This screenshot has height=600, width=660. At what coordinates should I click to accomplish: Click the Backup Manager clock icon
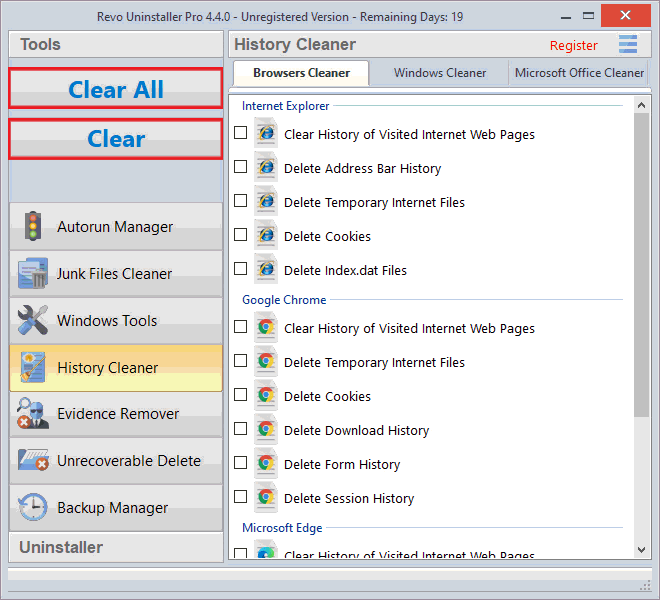(32, 507)
